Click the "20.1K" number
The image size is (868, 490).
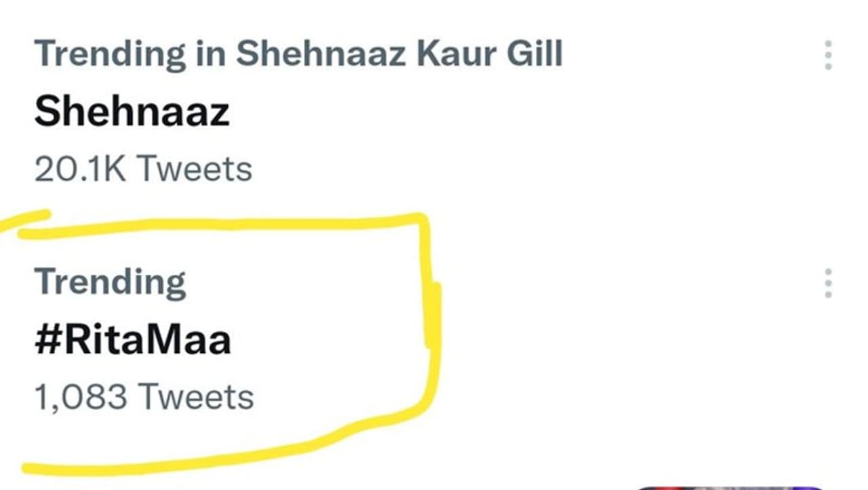tap(80, 168)
